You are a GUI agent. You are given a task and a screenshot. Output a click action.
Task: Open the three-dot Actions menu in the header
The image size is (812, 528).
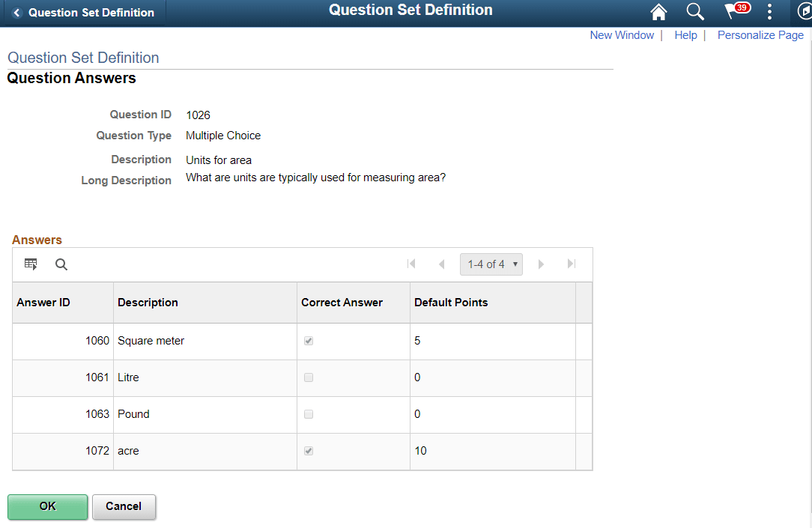pyautogui.click(x=769, y=12)
